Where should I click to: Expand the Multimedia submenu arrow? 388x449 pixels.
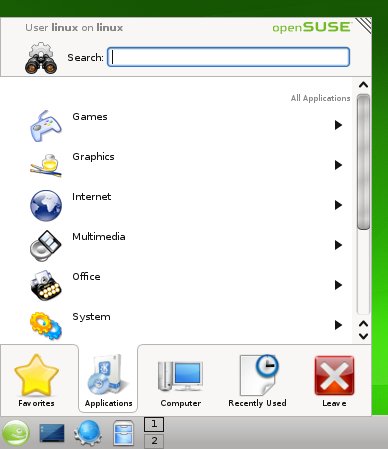[x=338, y=245]
